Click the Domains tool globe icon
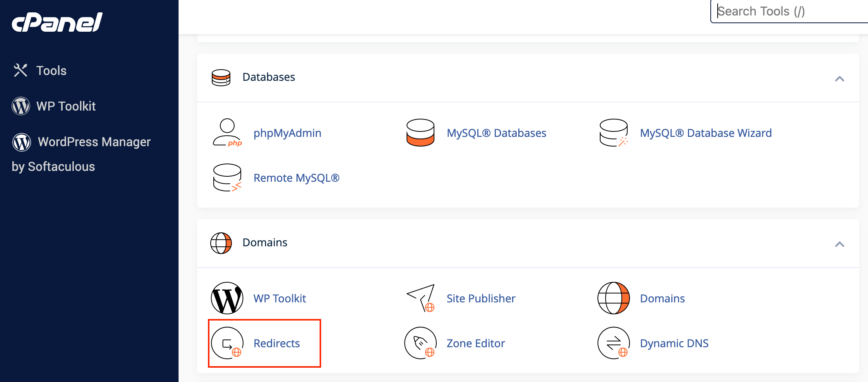Screen dimensions: 868x382 (x=614, y=298)
